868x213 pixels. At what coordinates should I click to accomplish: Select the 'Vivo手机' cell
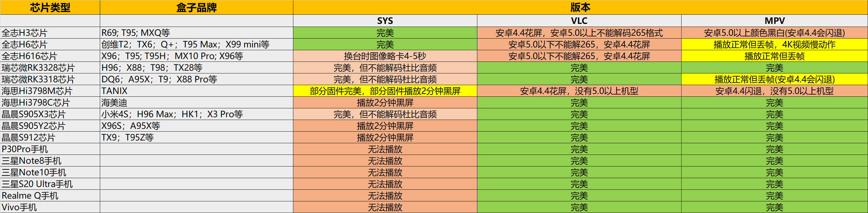pyautogui.click(x=50, y=207)
